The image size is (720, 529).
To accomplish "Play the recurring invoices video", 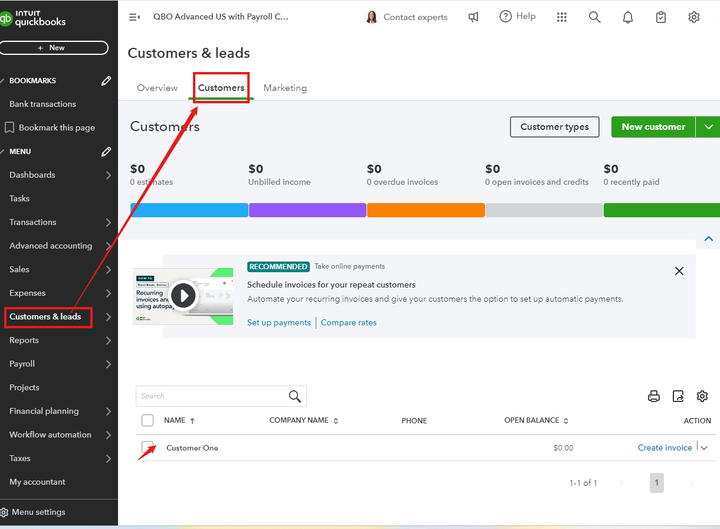I will click(x=184, y=296).
